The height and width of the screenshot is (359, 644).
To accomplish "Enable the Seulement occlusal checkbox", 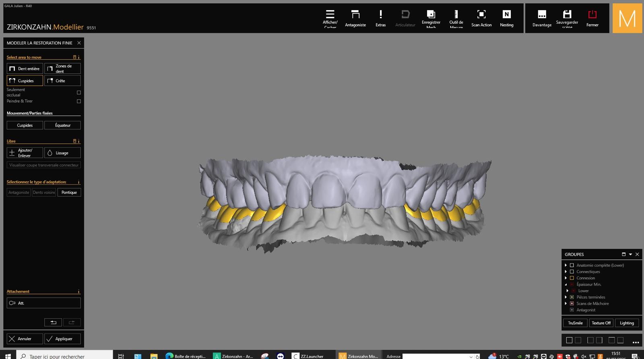I will [x=79, y=92].
